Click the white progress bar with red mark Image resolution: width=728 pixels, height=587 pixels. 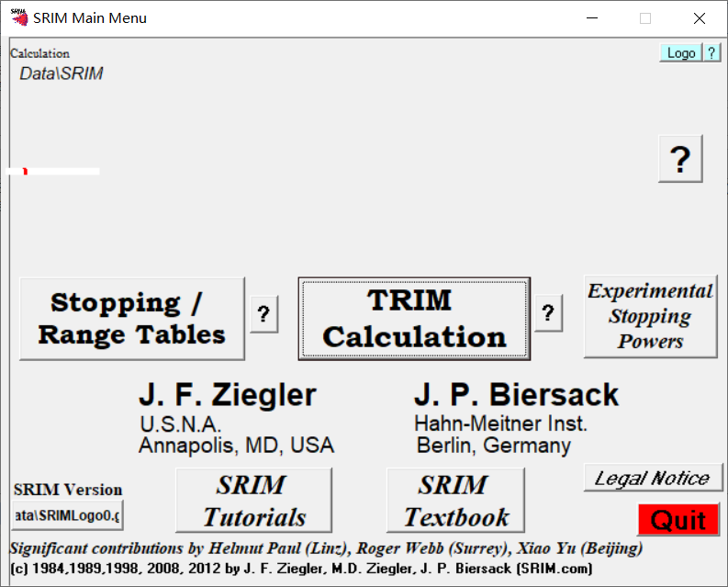pos(52,172)
